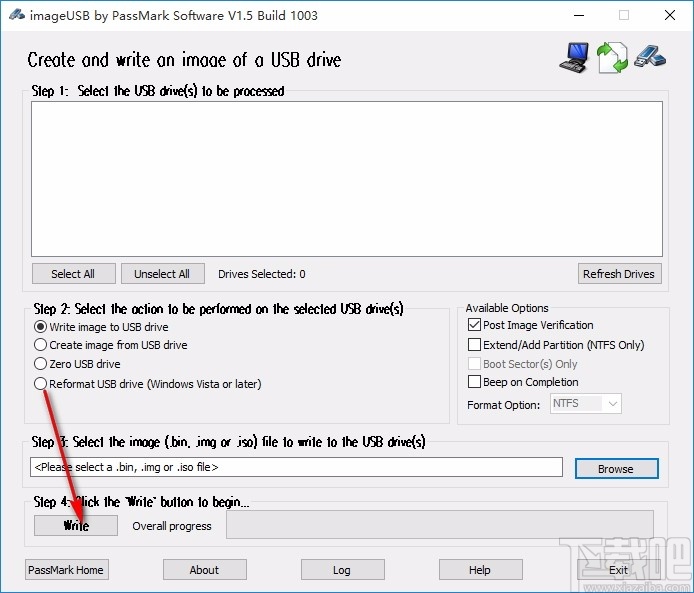Click the imageUSB title bar app icon
694x593 pixels.
point(16,15)
